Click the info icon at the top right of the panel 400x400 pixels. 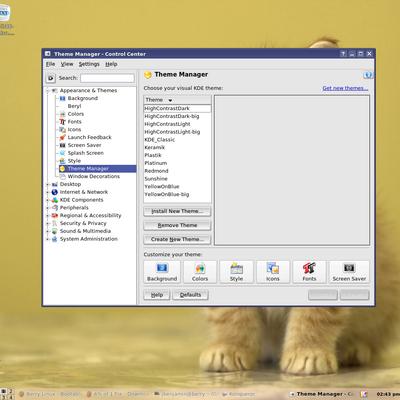pyautogui.click(x=368, y=75)
